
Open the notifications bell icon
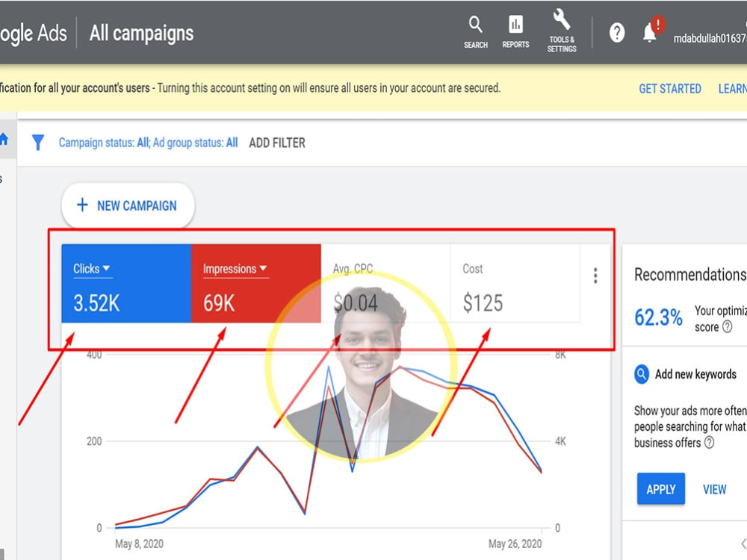point(650,32)
